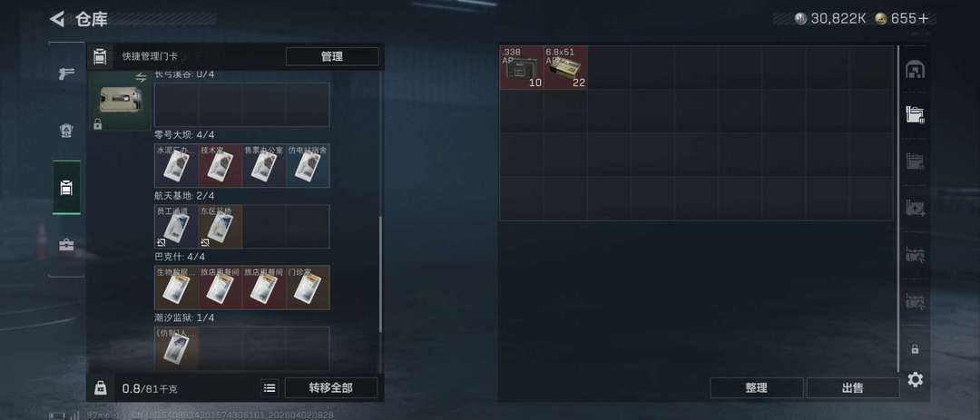The height and width of the screenshot is (420, 980).
Task: Toggle the small lock icon above settings gear
Action: coord(915,348)
